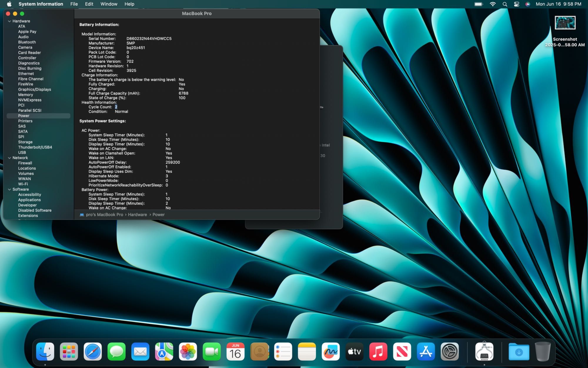
Task: Click the Full Charge Capacity value 6788
Action: (x=183, y=93)
